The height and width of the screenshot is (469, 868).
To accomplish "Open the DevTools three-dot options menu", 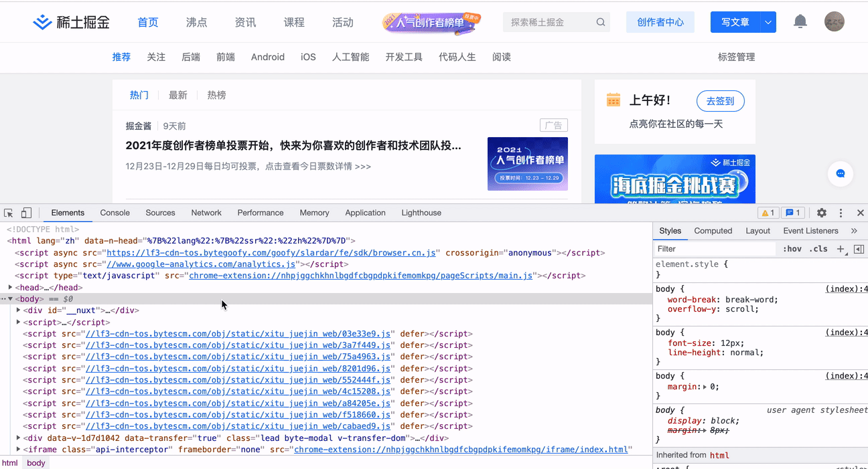I will tap(841, 213).
